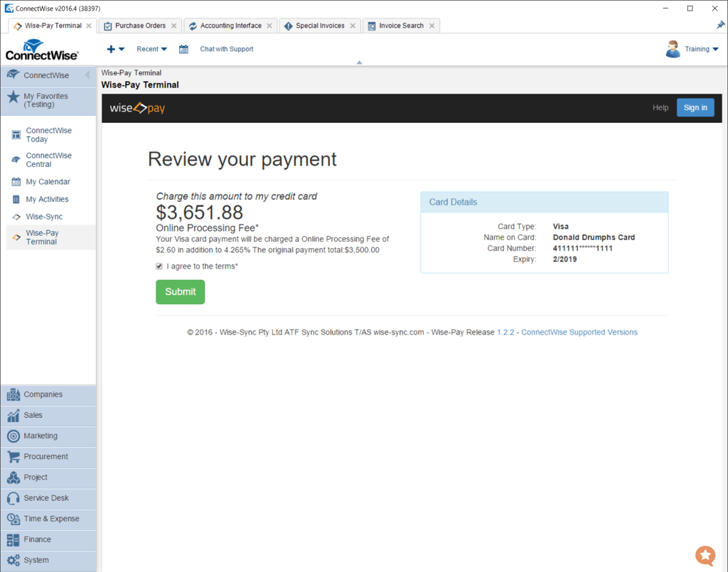
Task: Click the Wise-Sync sidebar icon
Action: click(x=16, y=217)
